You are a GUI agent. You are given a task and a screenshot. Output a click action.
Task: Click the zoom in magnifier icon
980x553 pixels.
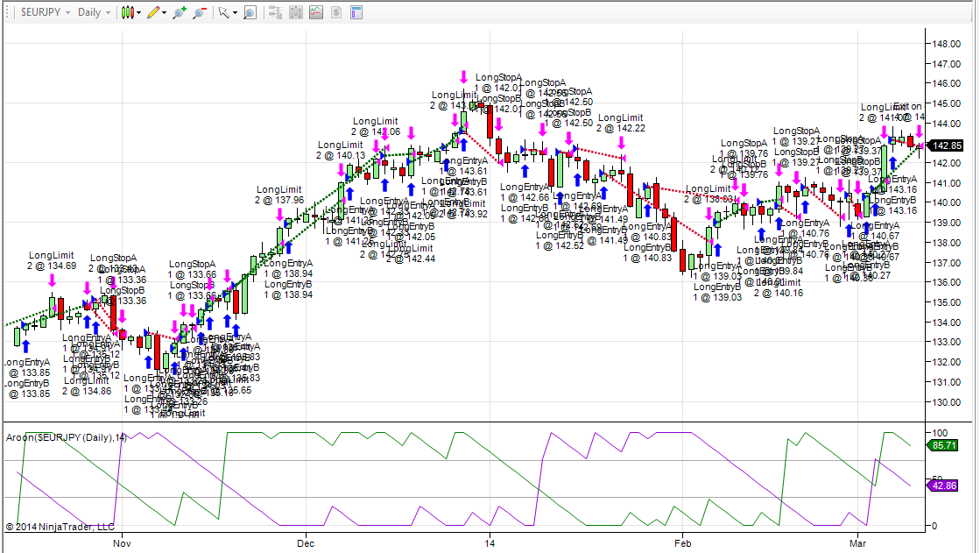click(x=180, y=12)
